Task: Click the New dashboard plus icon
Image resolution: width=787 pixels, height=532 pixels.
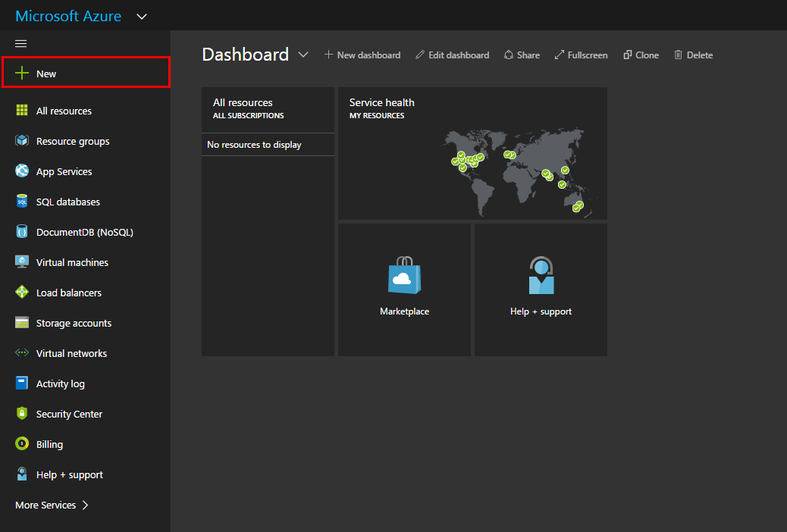Action: point(328,55)
